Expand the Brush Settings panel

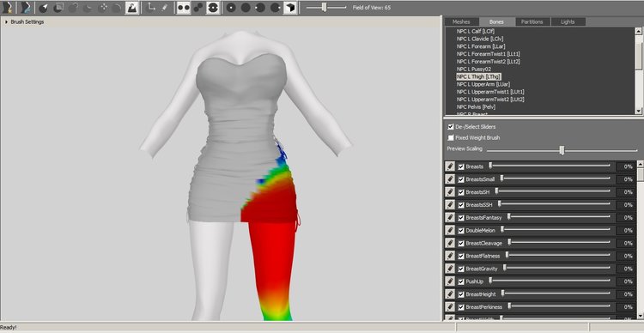point(7,21)
